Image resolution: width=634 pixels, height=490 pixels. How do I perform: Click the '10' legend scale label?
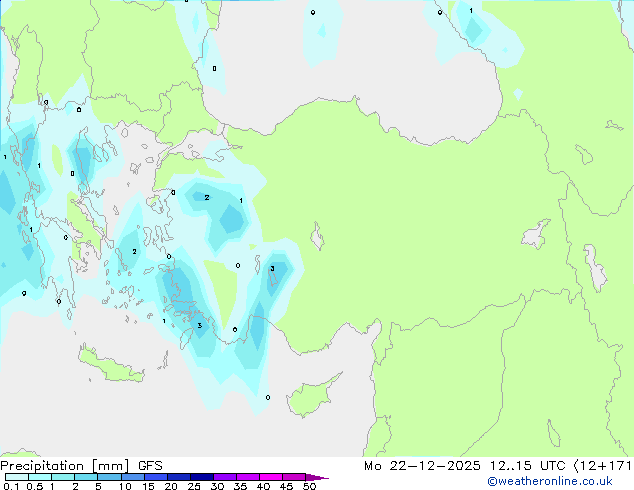125,486
